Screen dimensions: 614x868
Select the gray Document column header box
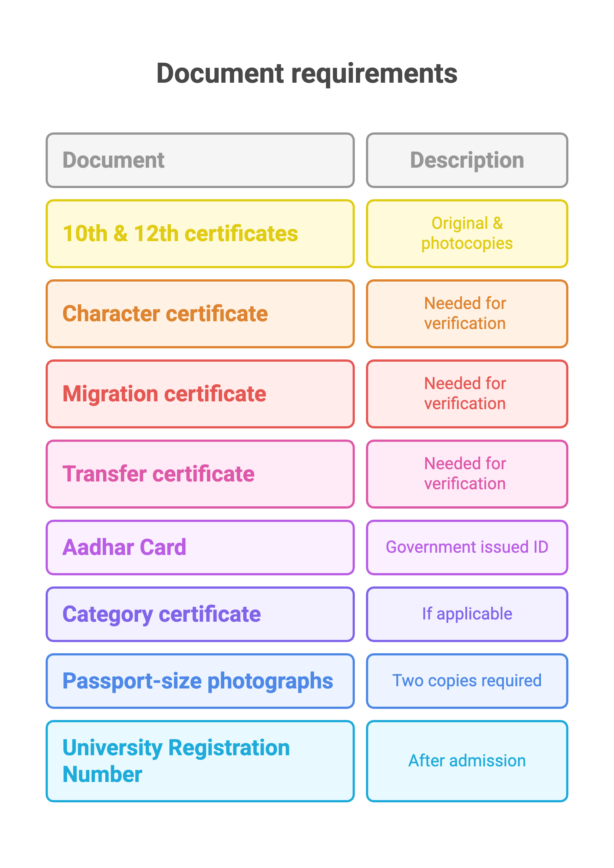(x=200, y=160)
